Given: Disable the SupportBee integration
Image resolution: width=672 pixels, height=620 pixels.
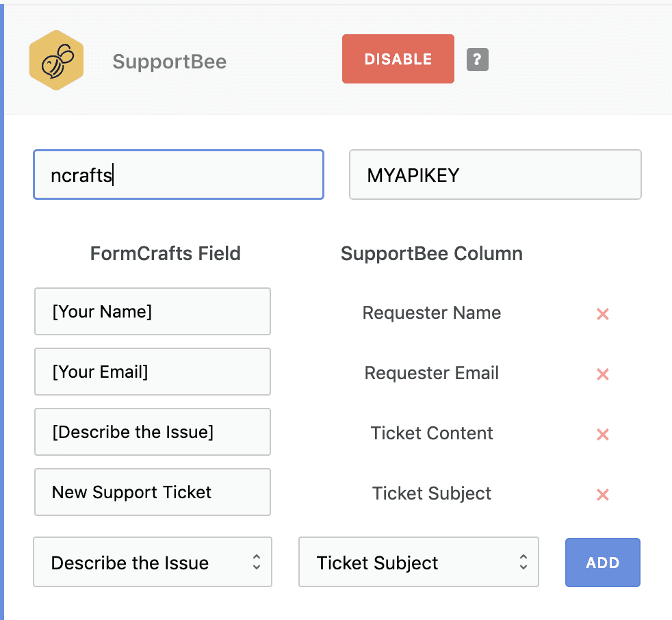Looking at the screenshot, I should point(398,59).
